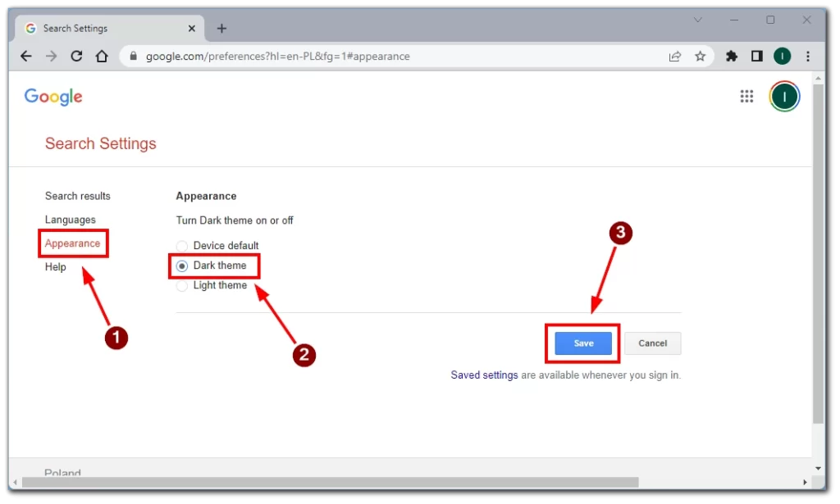The width and height of the screenshot is (840, 504).
Task: Open the Google apps grid
Action: 746,97
